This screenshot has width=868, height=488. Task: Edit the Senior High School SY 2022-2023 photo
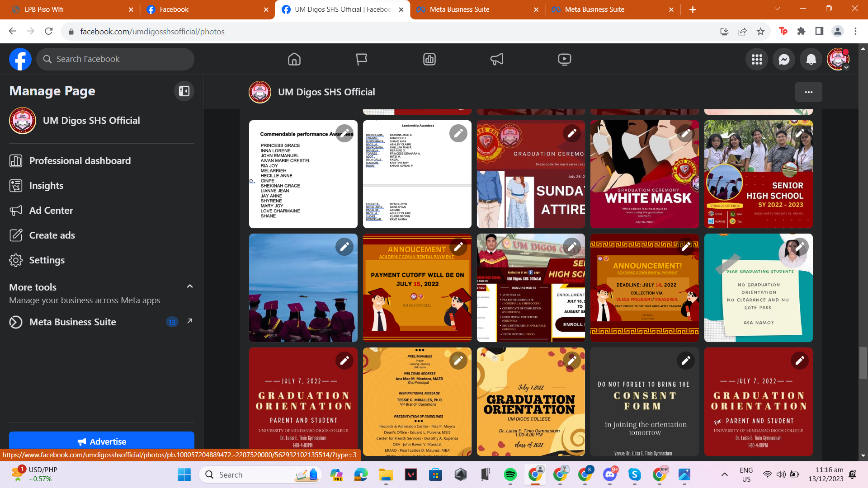point(800,133)
